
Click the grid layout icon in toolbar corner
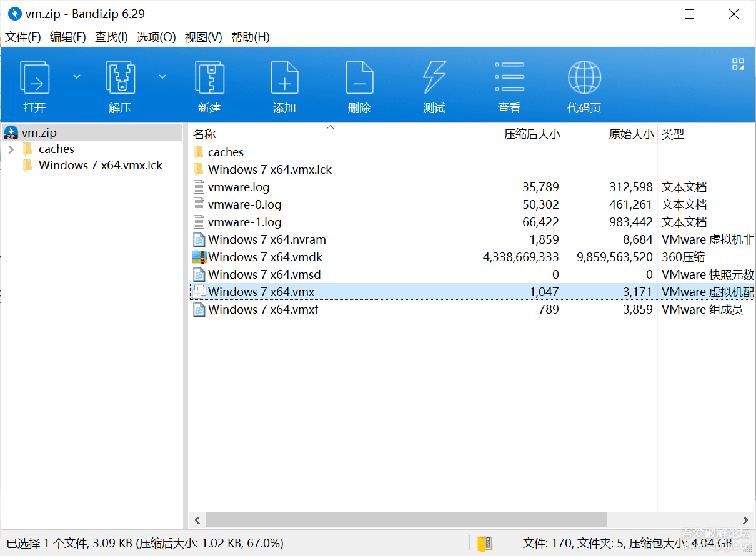coord(738,64)
